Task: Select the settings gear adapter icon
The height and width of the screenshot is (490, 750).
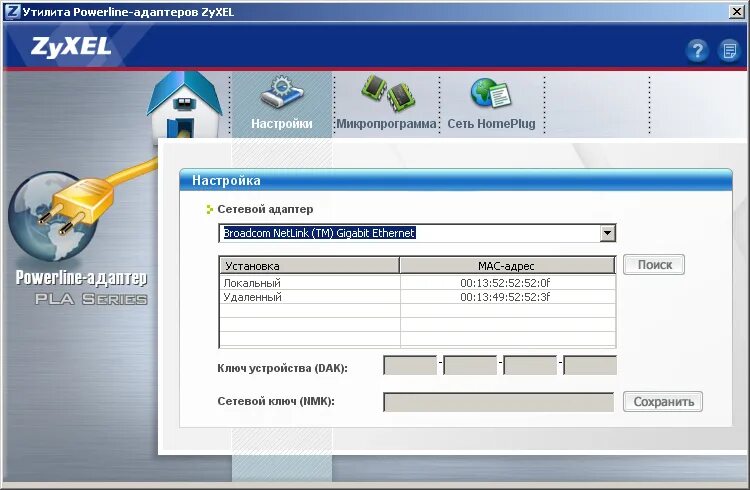Action: (x=282, y=92)
